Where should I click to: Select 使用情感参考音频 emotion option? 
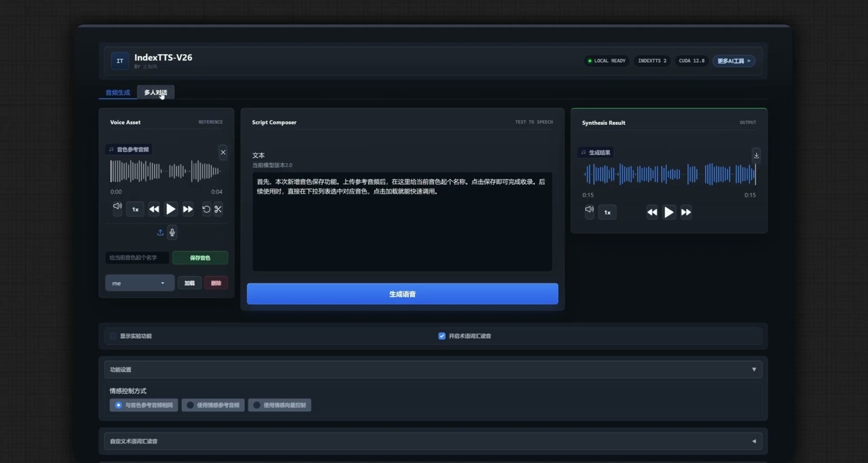(x=213, y=405)
